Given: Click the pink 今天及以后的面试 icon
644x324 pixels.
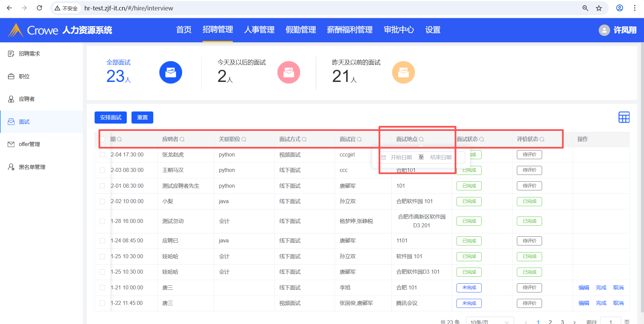Looking at the screenshot, I should point(288,73).
